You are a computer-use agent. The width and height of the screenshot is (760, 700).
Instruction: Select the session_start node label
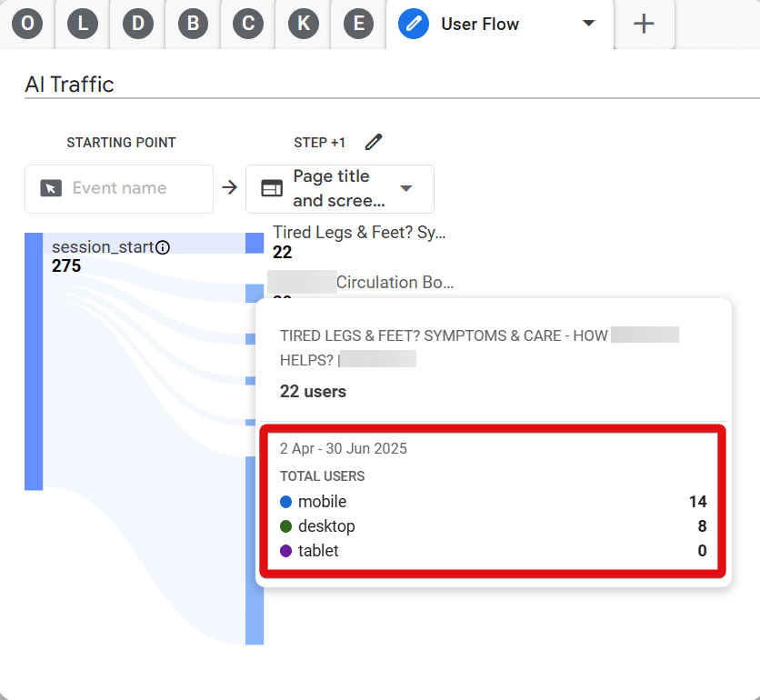[x=103, y=246]
